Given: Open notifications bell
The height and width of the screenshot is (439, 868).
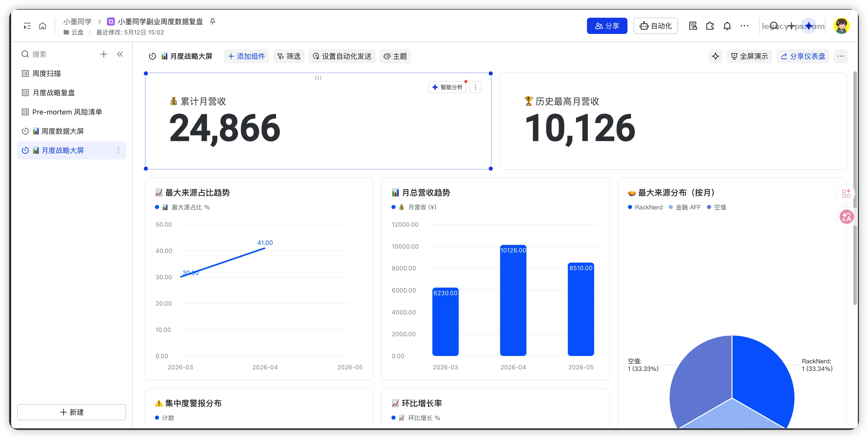Looking at the screenshot, I should (x=727, y=26).
